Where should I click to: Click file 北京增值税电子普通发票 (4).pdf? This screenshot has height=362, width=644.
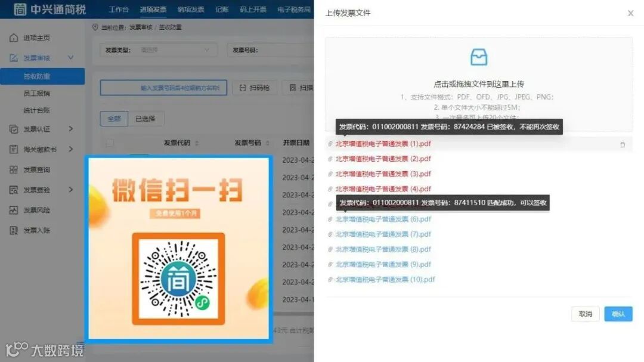[x=383, y=189]
